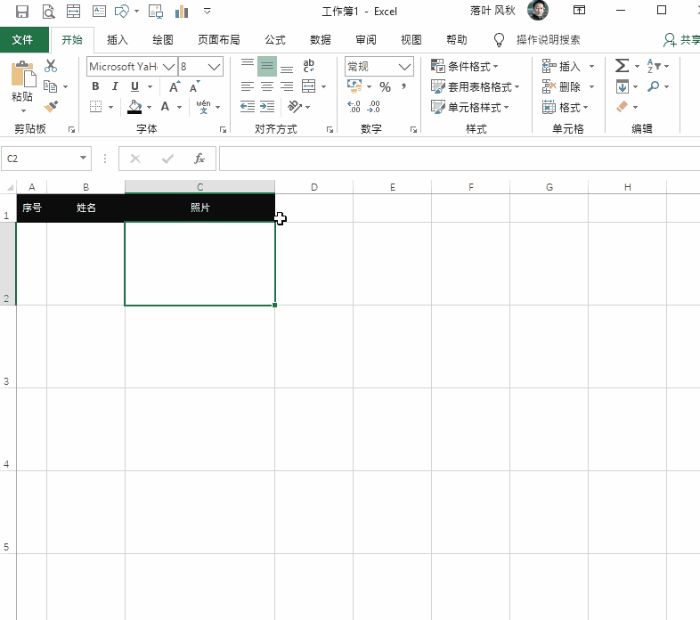Toggle Underline formatting
This screenshot has width=700, height=620.
(135, 86)
